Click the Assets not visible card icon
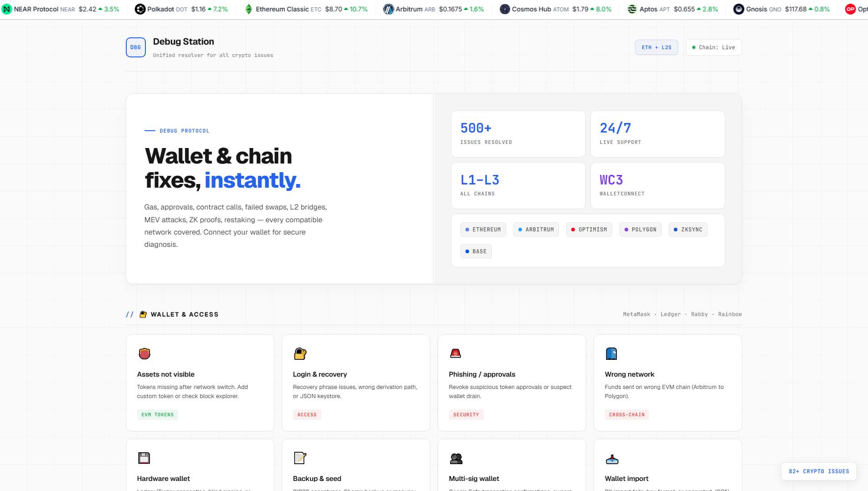Viewport: 868px width, 491px height. 145,353
